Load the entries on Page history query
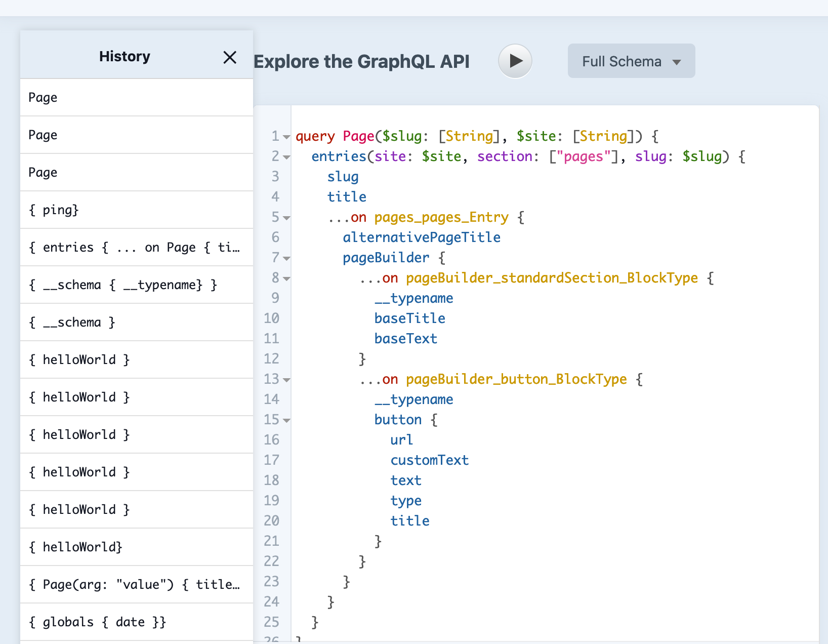Screen dimensions: 828x644 tap(137, 247)
